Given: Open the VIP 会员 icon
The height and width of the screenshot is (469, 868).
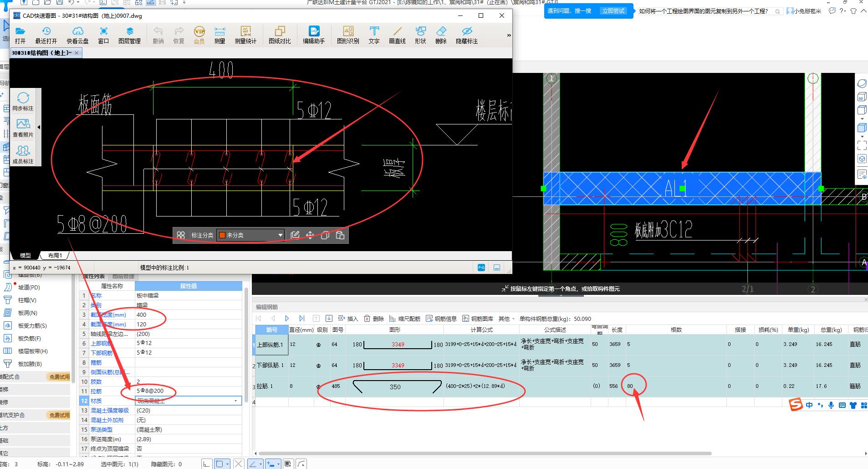Looking at the screenshot, I should click(199, 35).
